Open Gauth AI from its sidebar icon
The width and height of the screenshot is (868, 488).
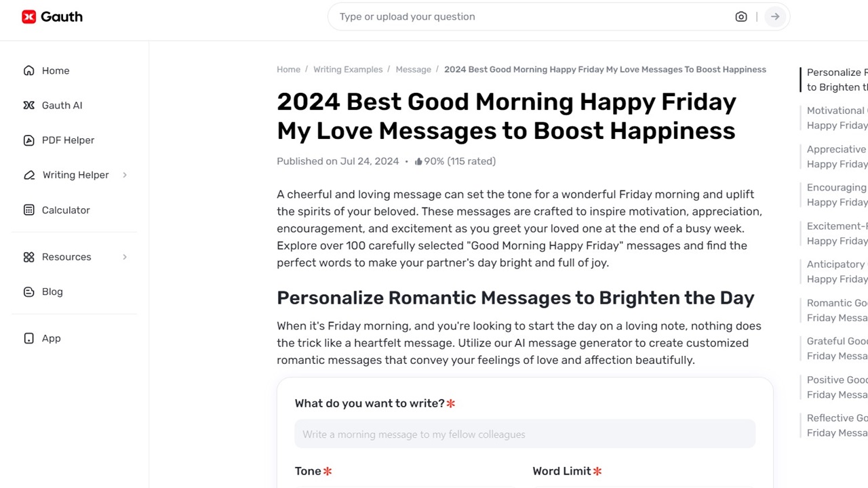coord(28,105)
